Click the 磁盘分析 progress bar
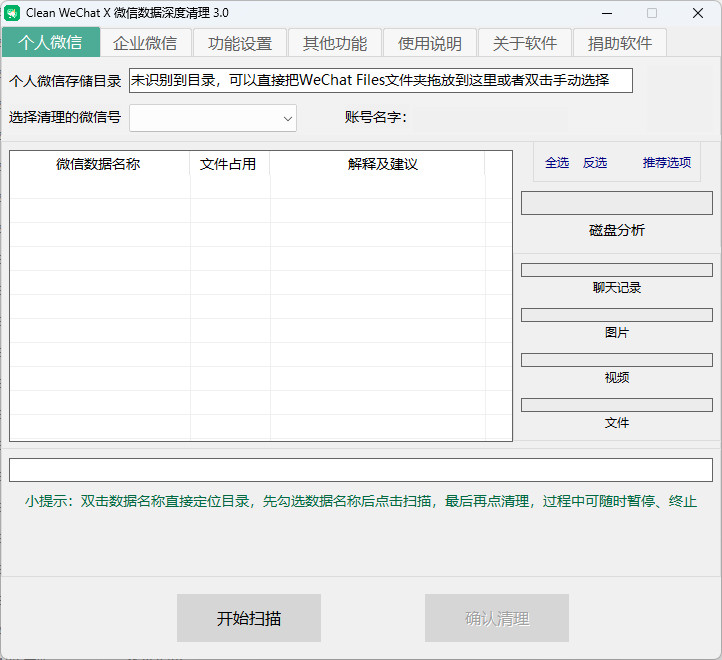The height and width of the screenshot is (660, 722). 617,203
